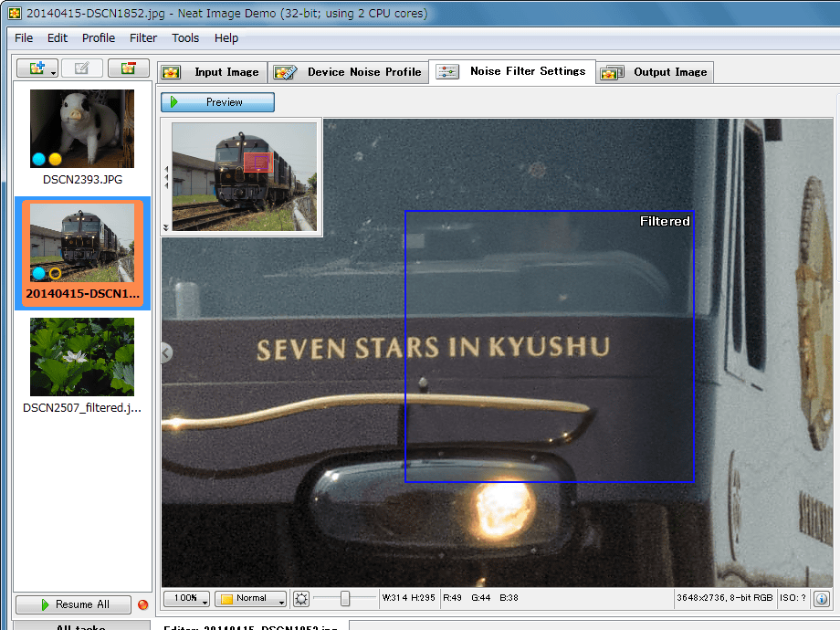Click the Input Image tab icon
The image size is (840, 630).
coord(171,72)
